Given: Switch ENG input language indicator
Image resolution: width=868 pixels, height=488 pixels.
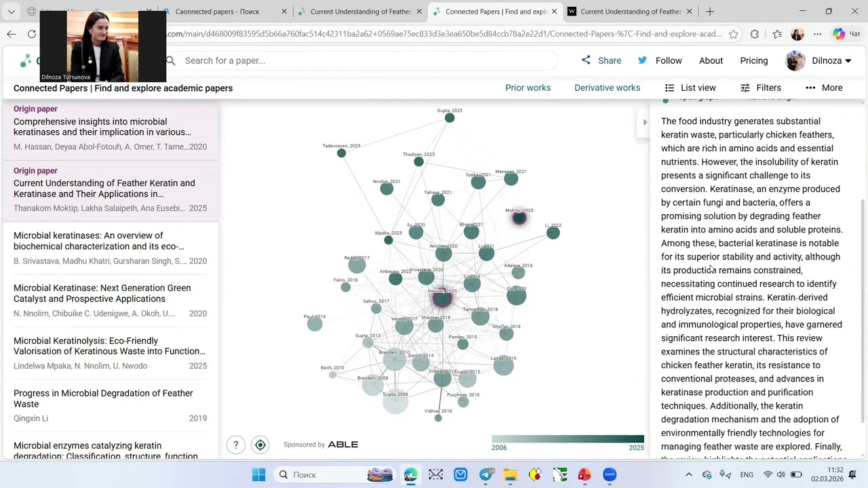Looking at the screenshot, I should pos(747,474).
